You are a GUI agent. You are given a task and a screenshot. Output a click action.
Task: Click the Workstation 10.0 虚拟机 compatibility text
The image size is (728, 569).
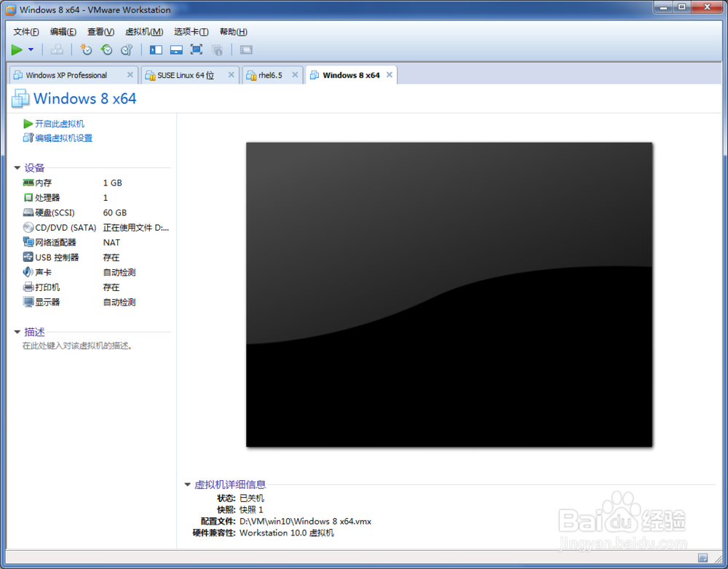point(286,533)
